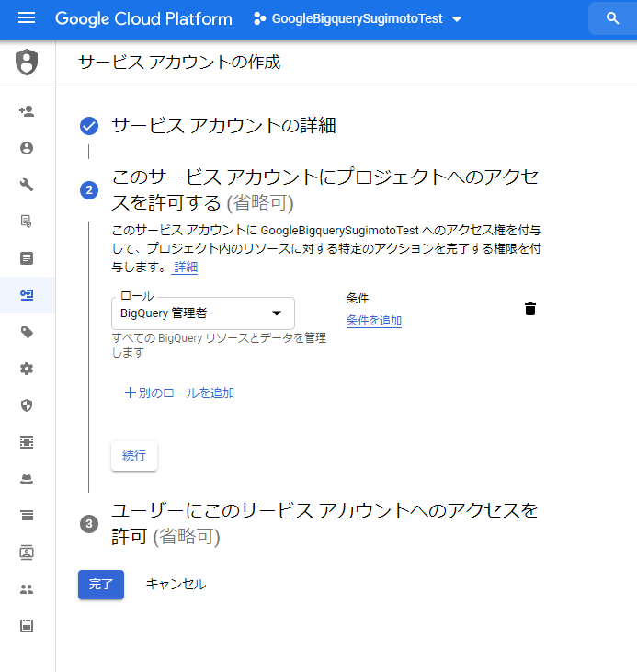Open the Settings gear sidebar icon

[27, 369]
